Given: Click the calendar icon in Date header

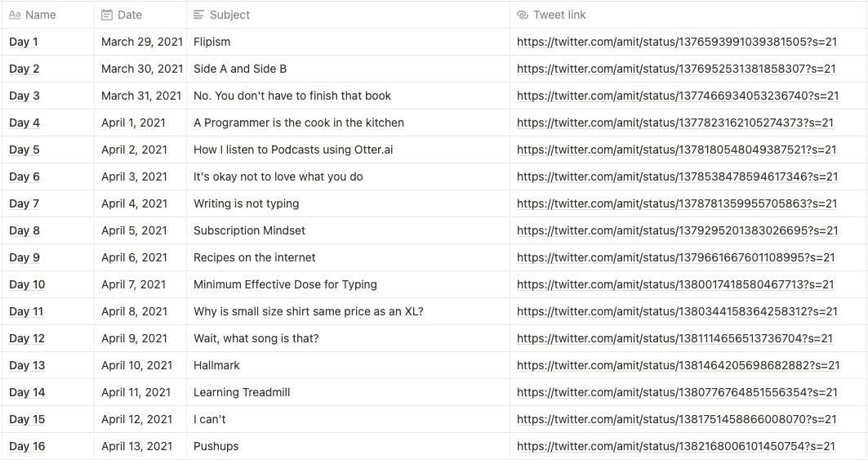Looking at the screenshot, I should 107,15.
